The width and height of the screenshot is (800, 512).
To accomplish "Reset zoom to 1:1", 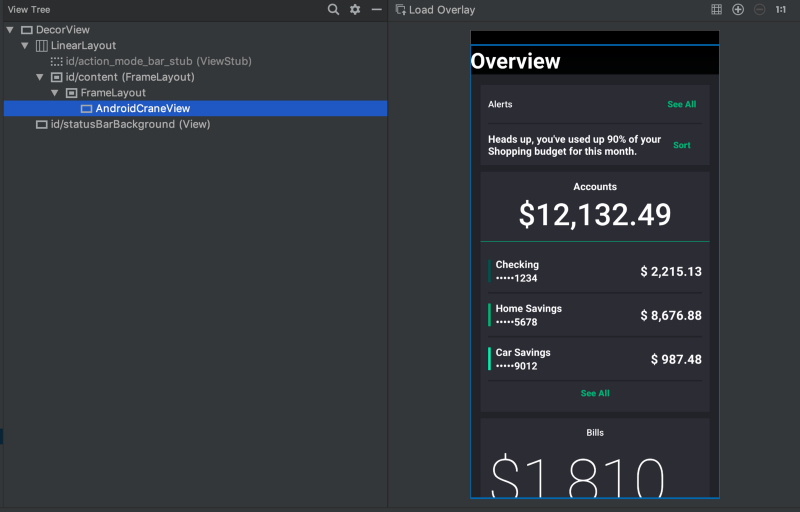I will click(x=780, y=9).
